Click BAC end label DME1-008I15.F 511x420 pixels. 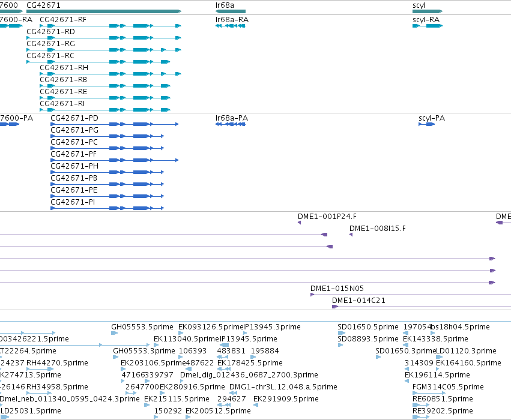click(377, 229)
